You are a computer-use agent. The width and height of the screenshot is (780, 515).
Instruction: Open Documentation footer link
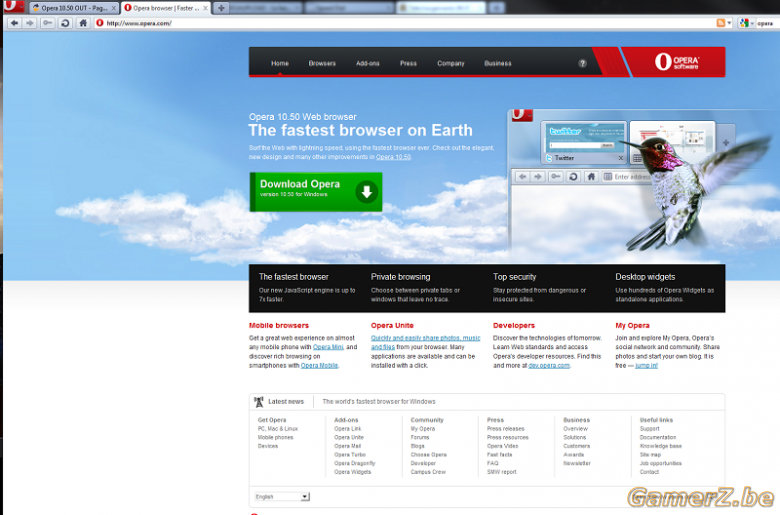pos(658,437)
